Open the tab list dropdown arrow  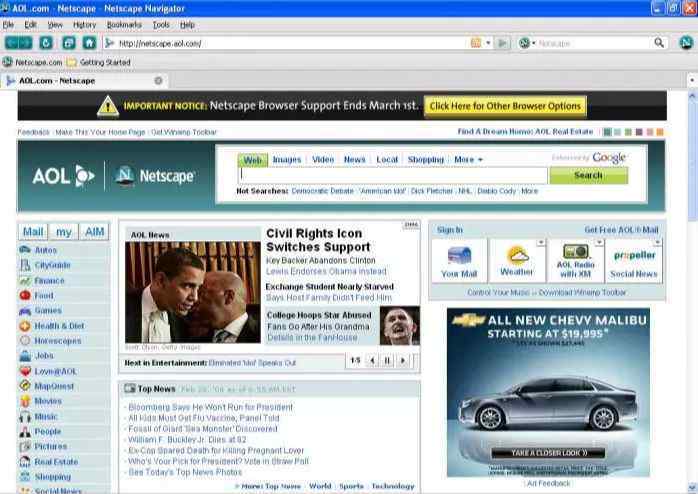(692, 81)
